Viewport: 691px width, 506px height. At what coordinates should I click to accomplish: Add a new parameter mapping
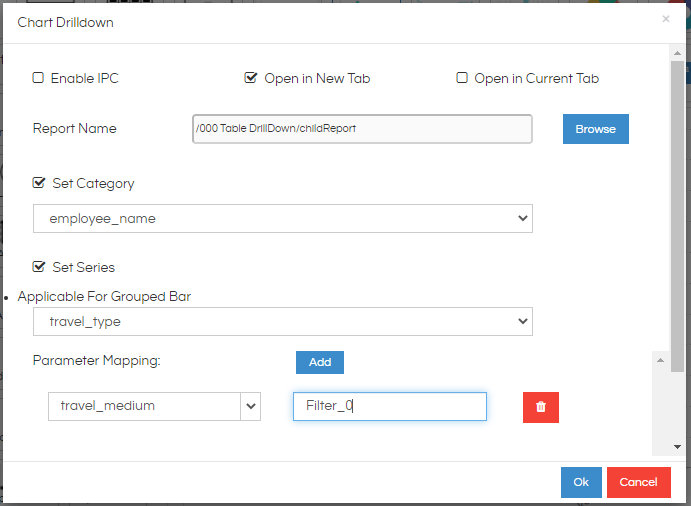320,362
